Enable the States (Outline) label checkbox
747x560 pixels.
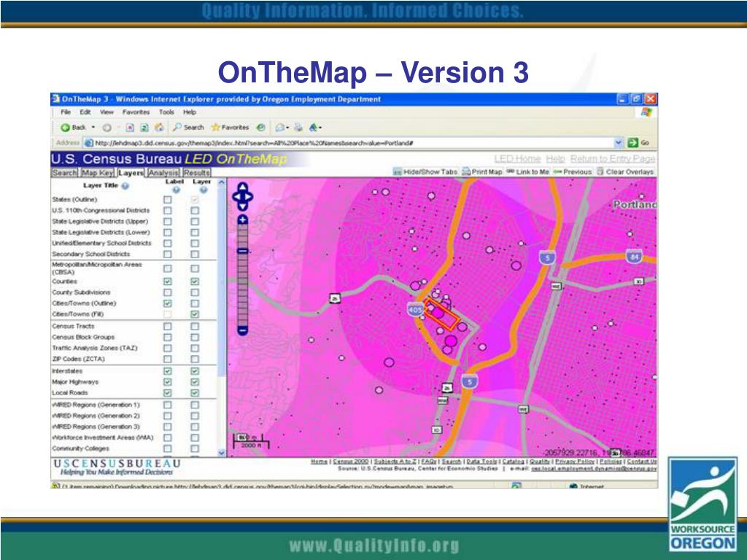(168, 200)
